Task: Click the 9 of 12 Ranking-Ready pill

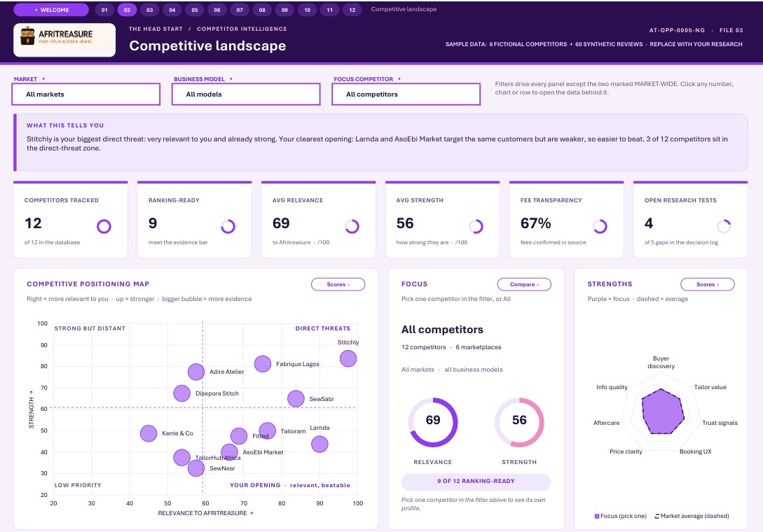Action: [476, 482]
